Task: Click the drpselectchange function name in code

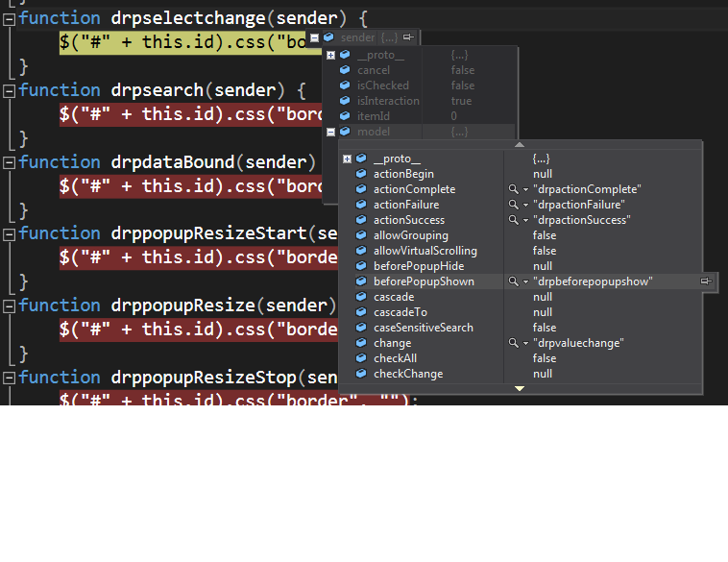Action: pos(187,19)
